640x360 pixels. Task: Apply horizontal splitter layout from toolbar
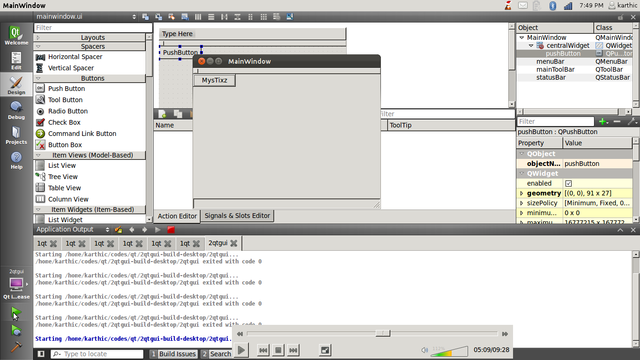click(224, 17)
